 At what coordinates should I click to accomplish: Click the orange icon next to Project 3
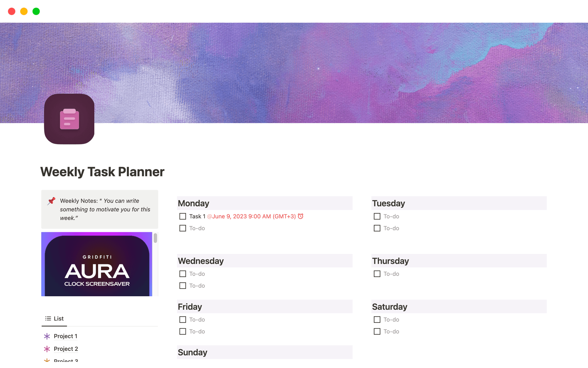pos(47,360)
